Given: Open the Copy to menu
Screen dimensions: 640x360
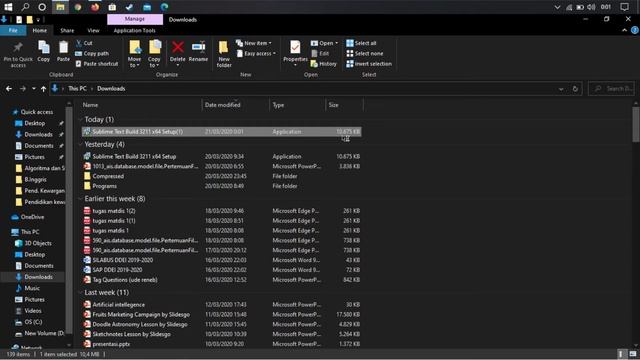Looking at the screenshot, I should tap(154, 54).
